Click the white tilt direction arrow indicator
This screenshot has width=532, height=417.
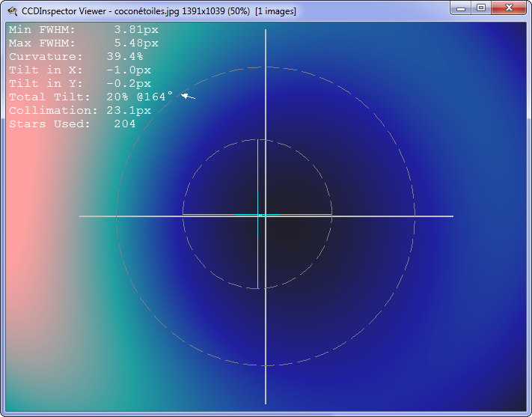coord(188,97)
